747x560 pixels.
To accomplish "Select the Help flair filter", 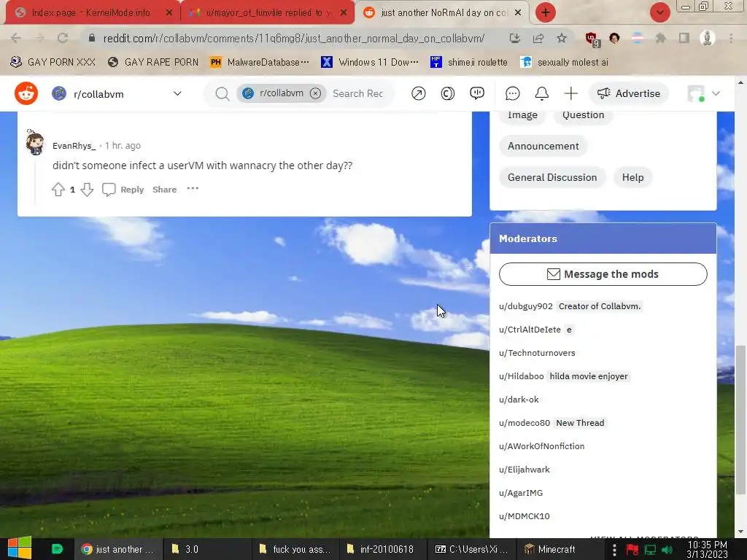I will [632, 178].
